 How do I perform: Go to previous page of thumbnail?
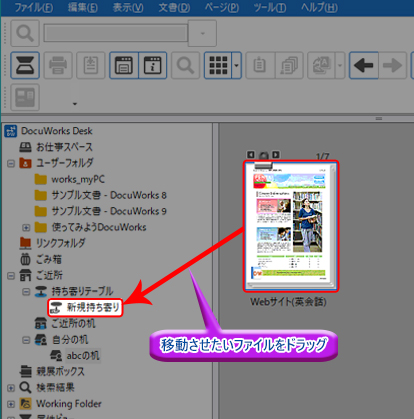(251, 155)
